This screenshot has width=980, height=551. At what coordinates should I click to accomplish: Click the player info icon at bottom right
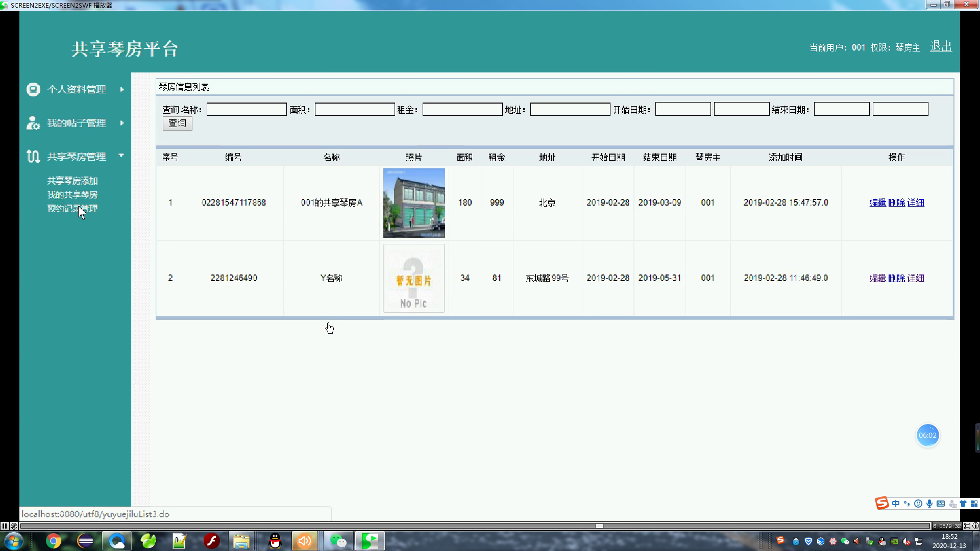click(975, 526)
